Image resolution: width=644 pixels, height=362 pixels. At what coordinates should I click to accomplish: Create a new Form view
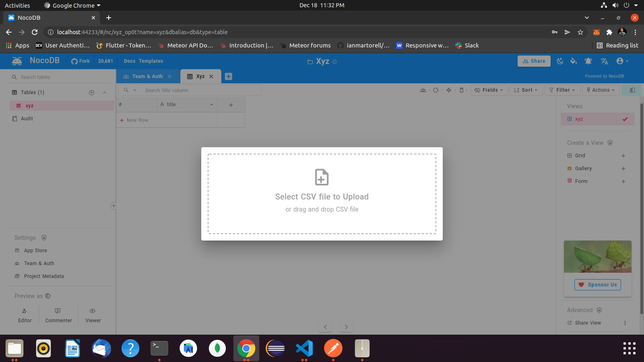(x=623, y=181)
